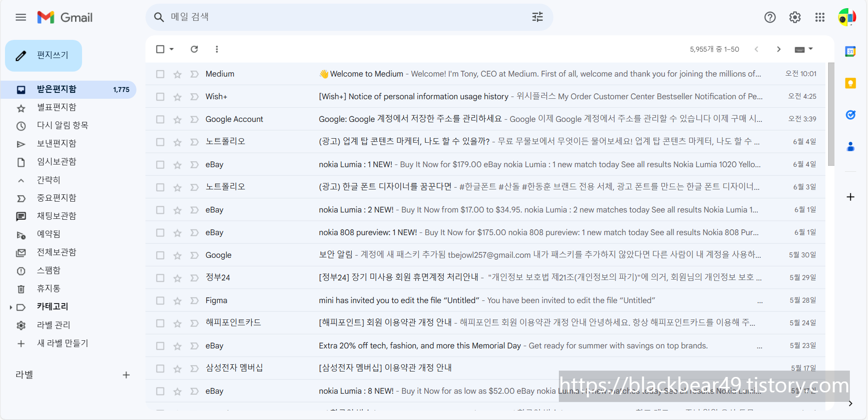Select the Google Account email checkbox
The width and height of the screenshot is (868, 420).
click(x=160, y=119)
